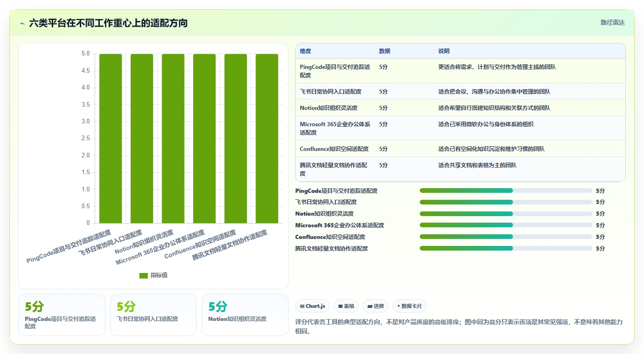Viewport: 644px width, 354px height.
Task: Click the Microsoft 365企业办公体系适配度 progress bar
Action: point(506,225)
